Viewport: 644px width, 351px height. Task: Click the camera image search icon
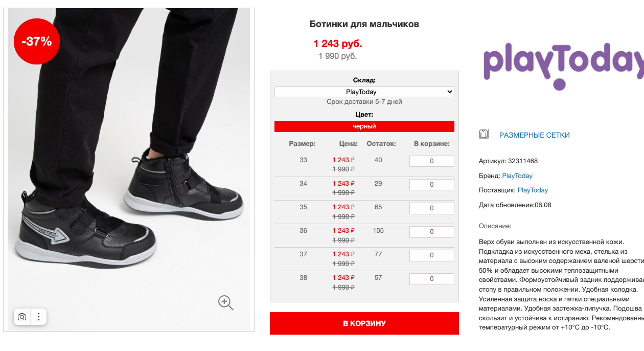point(22,317)
